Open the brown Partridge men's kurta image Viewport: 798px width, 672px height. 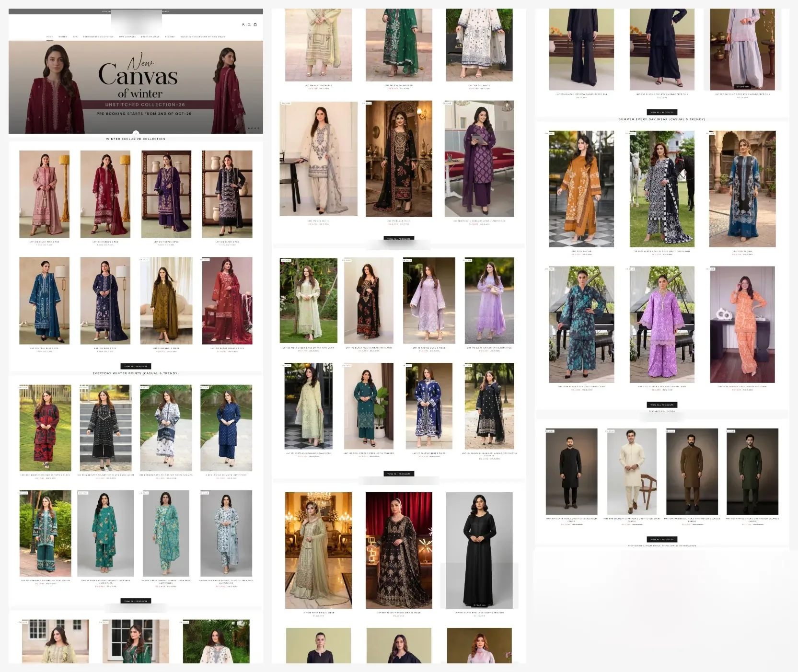[692, 472]
